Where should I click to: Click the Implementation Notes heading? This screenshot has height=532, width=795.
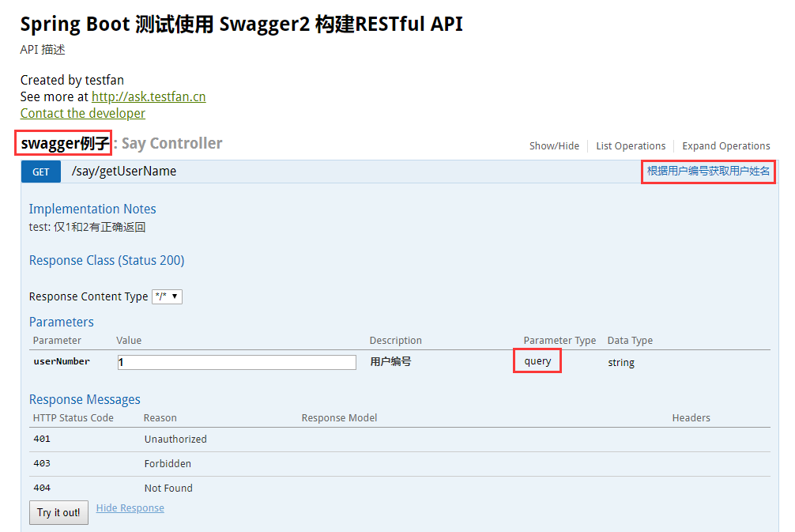(x=92, y=209)
